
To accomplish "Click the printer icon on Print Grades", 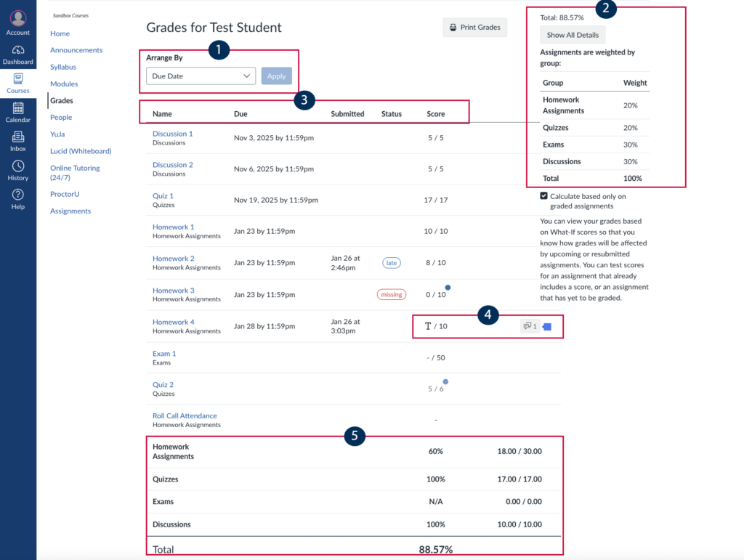I will [x=453, y=27].
